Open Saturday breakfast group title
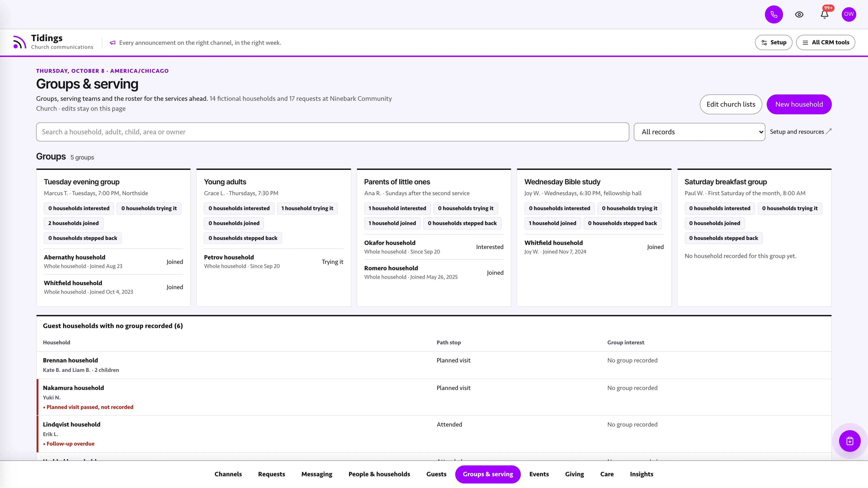This screenshot has height=488, width=868. pos(725,182)
